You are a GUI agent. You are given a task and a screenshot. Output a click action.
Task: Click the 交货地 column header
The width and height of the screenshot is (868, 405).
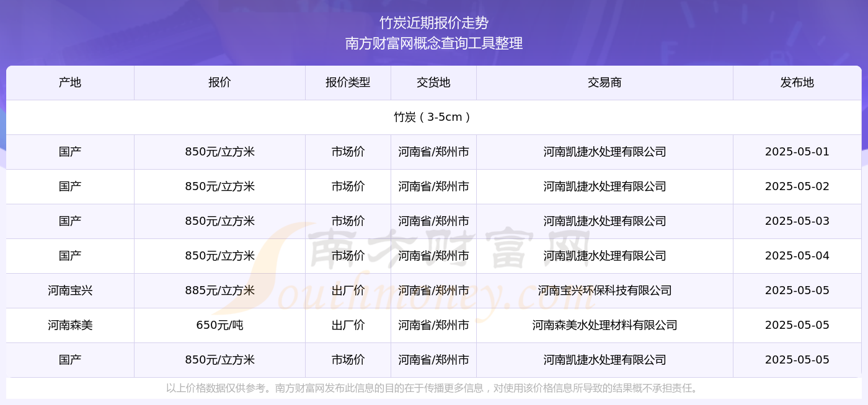coord(433,82)
